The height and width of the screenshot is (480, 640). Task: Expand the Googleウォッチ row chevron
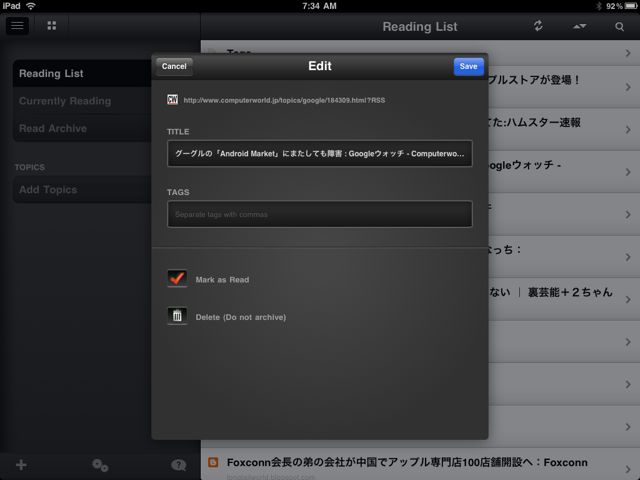tap(628, 172)
